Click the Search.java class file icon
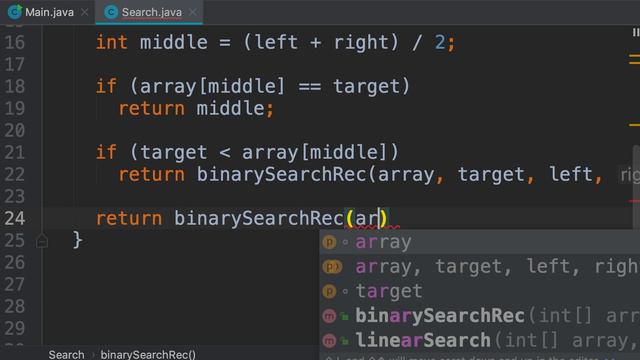 pyautogui.click(x=111, y=12)
